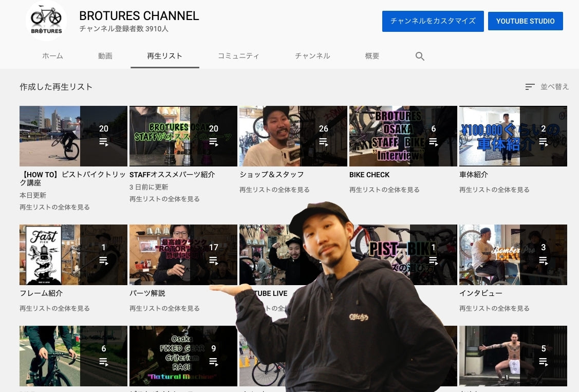Switch to the ホーム tab
The height and width of the screenshot is (392, 579).
(x=52, y=56)
